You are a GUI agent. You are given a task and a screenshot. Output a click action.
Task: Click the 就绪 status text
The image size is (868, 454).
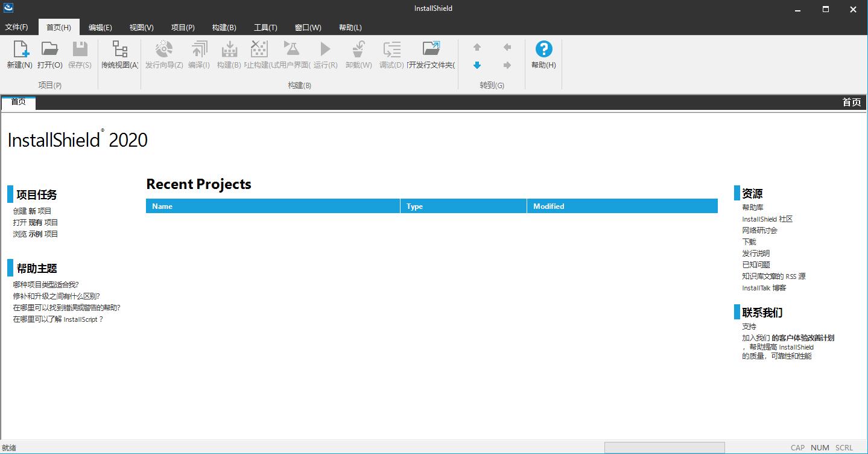click(9, 448)
